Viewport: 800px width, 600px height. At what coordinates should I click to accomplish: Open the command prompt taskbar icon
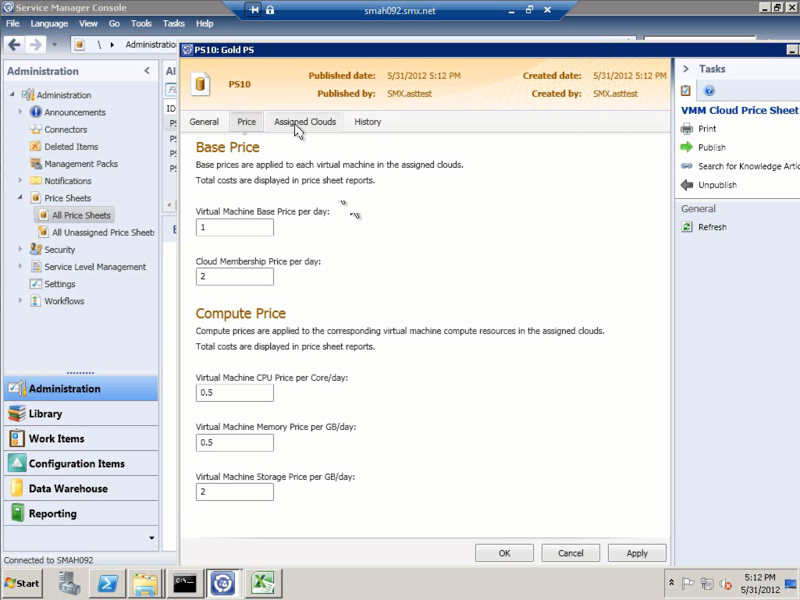coord(185,583)
